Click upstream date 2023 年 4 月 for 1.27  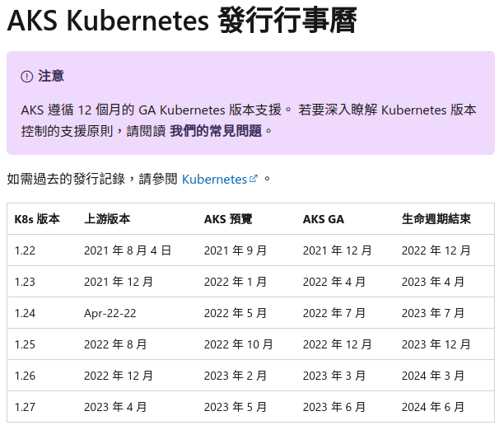pyautogui.click(x=115, y=407)
